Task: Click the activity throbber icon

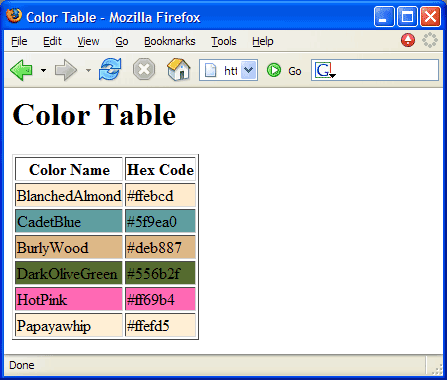Action: (430, 40)
